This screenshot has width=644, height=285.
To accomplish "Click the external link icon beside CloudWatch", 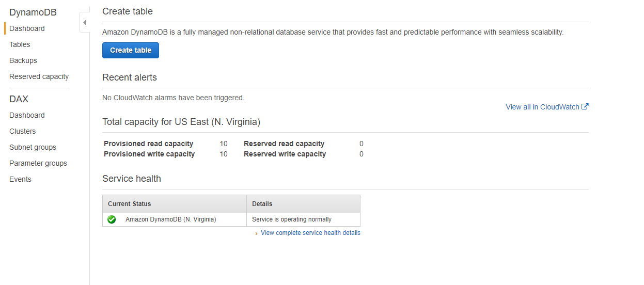I will [x=585, y=107].
